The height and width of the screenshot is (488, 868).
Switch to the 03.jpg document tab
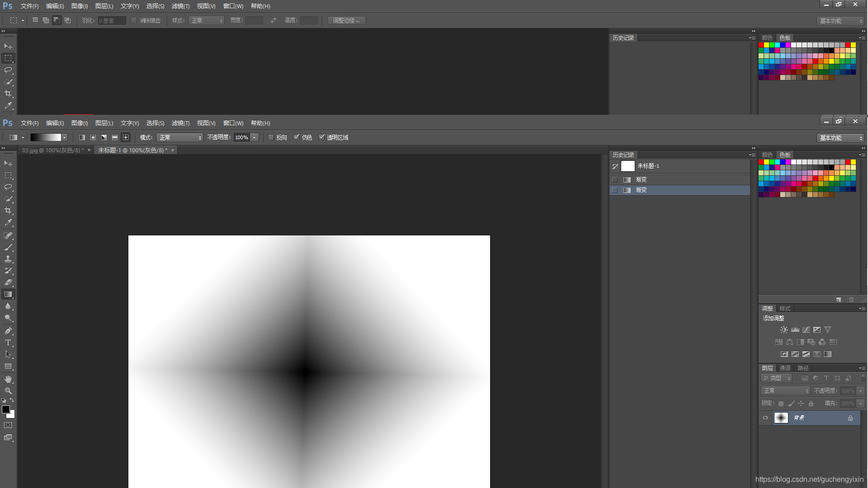pos(53,150)
